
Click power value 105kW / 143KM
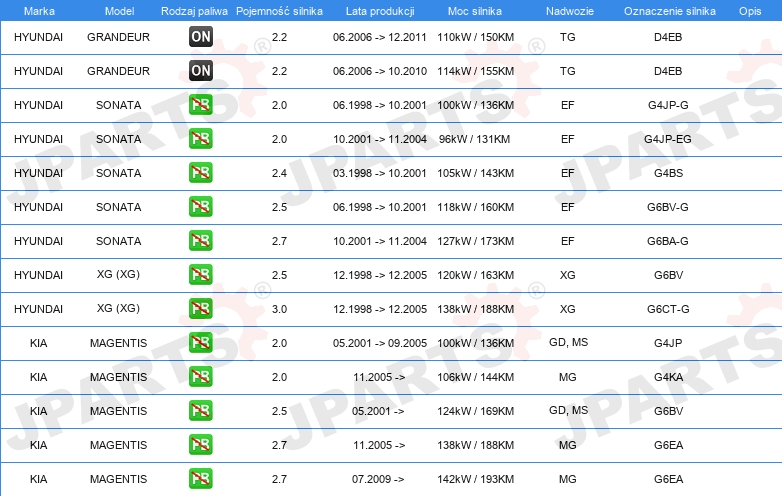coord(475,173)
